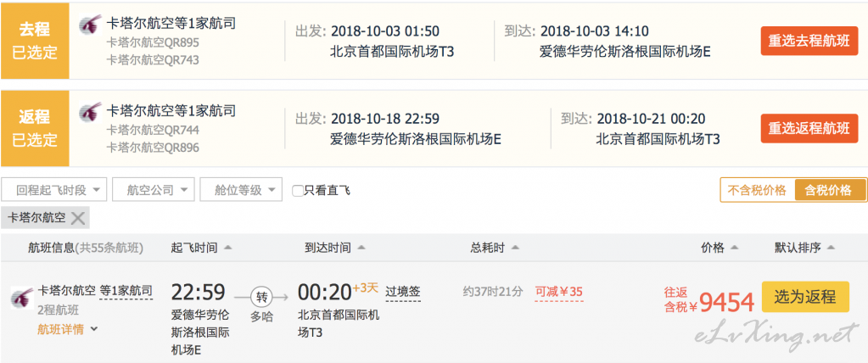Switch to 不含税价格
This screenshot has height=363, width=868.
coord(757,190)
